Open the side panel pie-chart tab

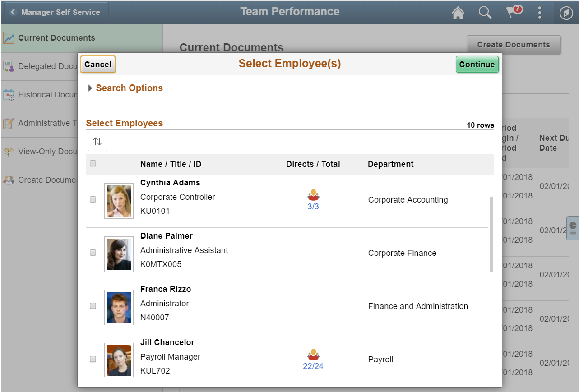pos(572,228)
